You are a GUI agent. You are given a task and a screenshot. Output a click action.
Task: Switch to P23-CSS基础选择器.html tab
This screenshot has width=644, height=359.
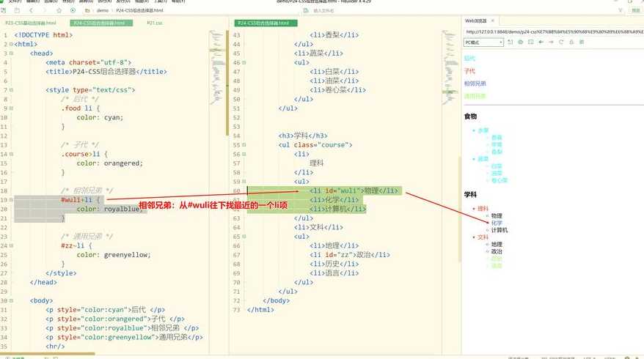point(31,23)
